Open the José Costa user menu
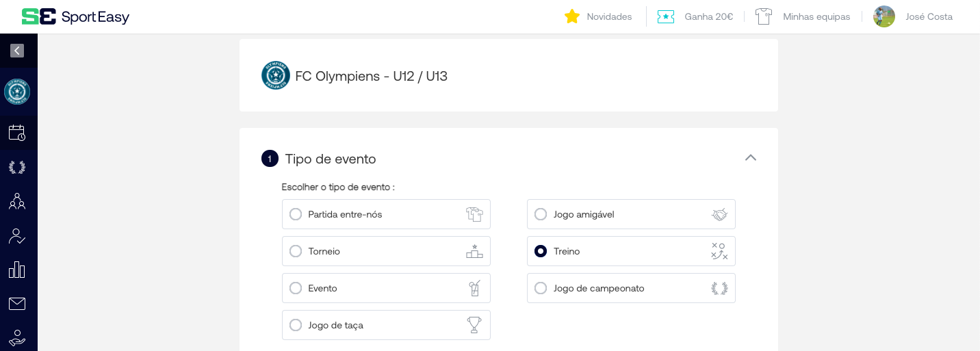The height and width of the screenshot is (351, 980). tap(913, 16)
